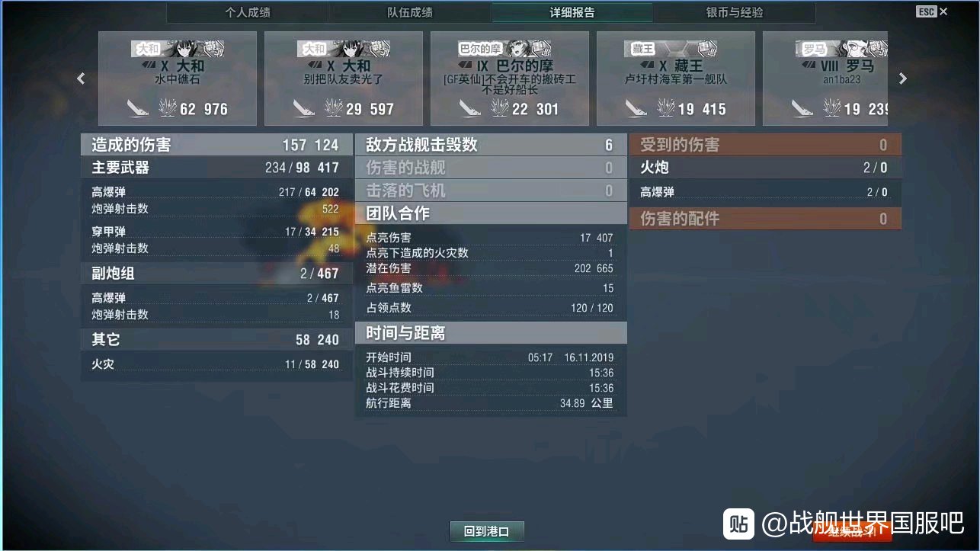Switch to 个人成绩 tab
The width and height of the screenshot is (980, 551).
pyautogui.click(x=248, y=12)
